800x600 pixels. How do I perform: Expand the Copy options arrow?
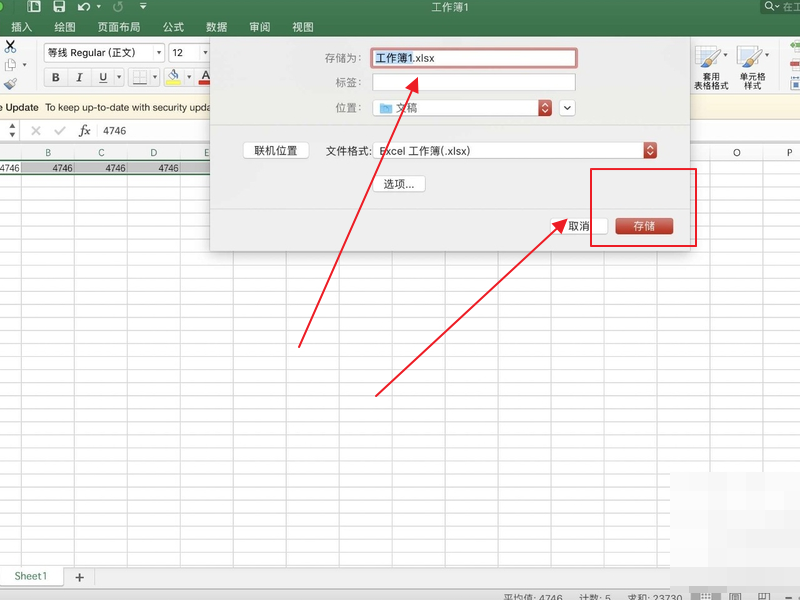coord(24,65)
